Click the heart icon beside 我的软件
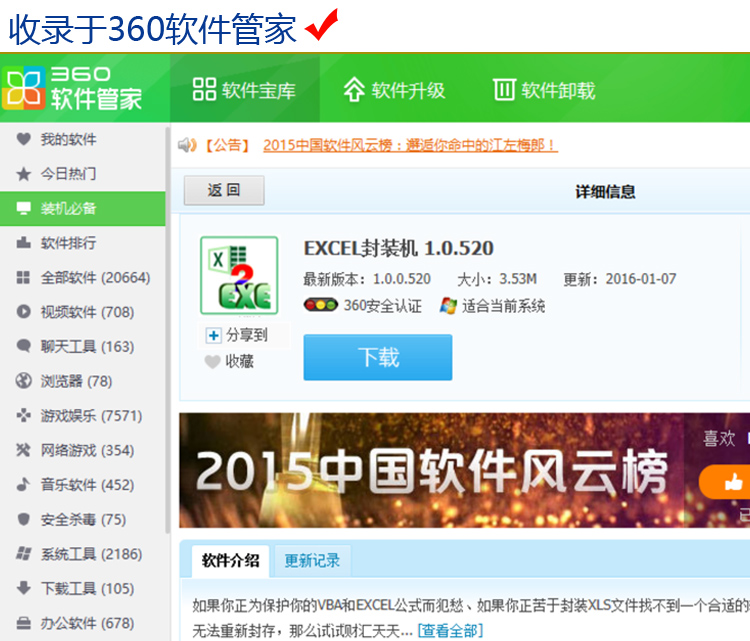This screenshot has width=750, height=641. pos(23,139)
